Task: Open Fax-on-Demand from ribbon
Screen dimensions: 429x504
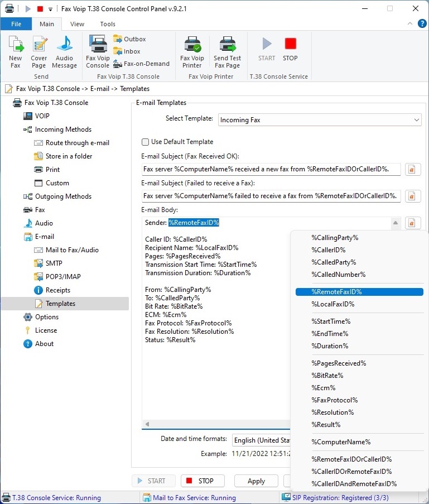Action: (141, 64)
